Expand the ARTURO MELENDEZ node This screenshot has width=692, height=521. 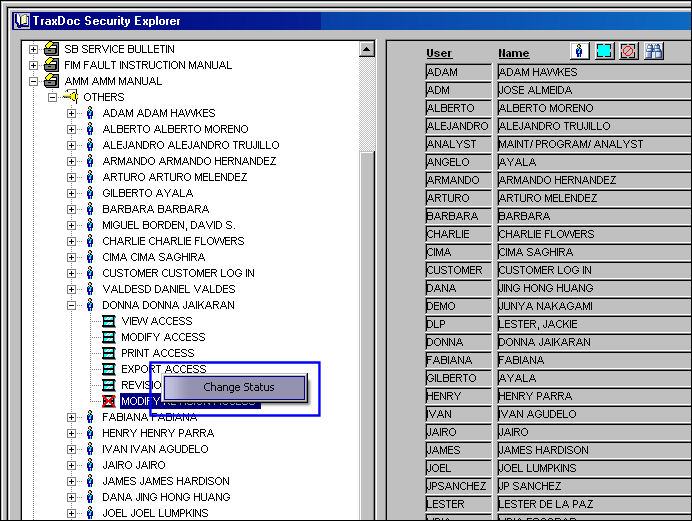pyautogui.click(x=71, y=177)
